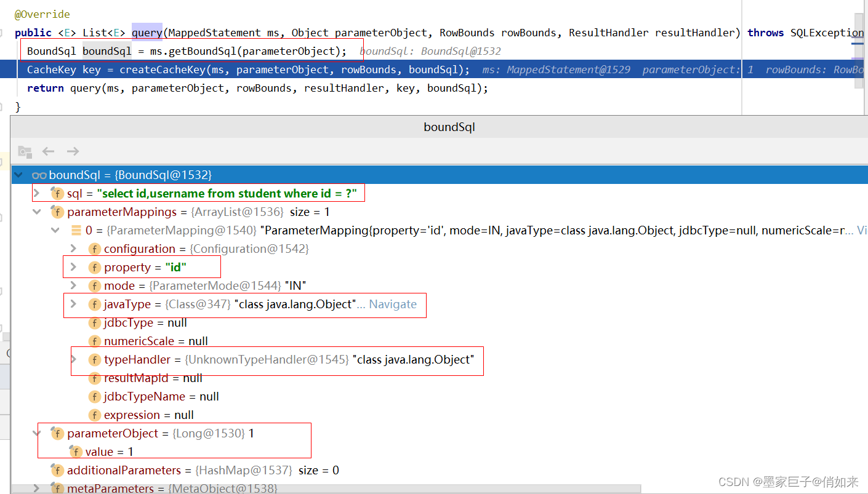Click the folder icon beside the back arrow
Viewport: 868px width, 494px height.
click(25, 151)
